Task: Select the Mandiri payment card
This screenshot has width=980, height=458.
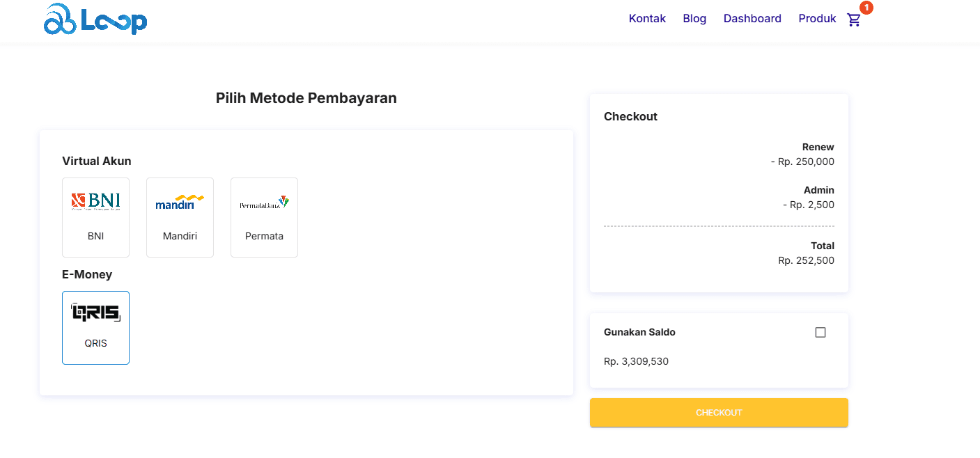Action: [180, 217]
